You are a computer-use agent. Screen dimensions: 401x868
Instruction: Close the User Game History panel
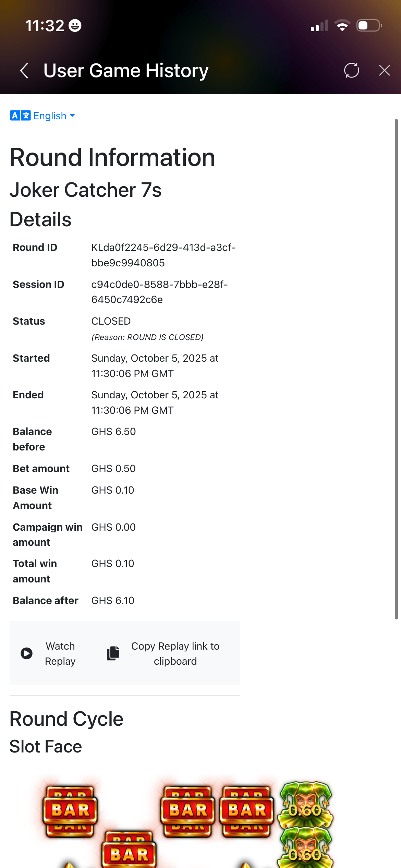pyautogui.click(x=385, y=70)
